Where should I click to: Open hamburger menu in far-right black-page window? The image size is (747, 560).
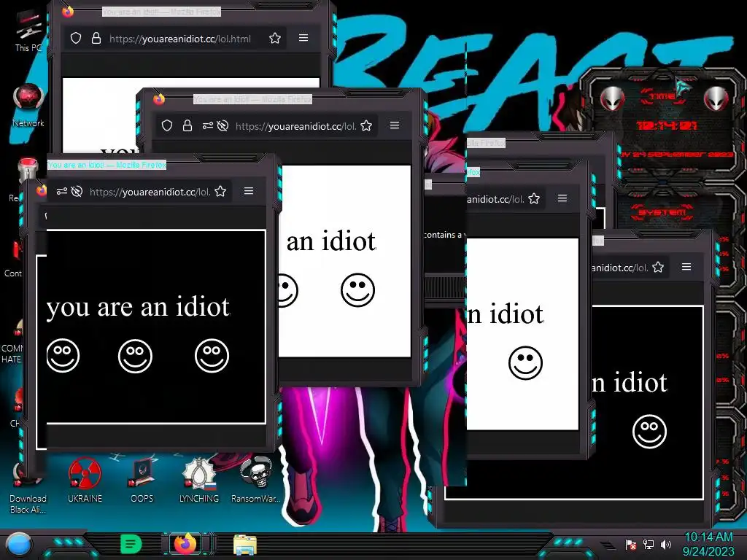coord(686,267)
